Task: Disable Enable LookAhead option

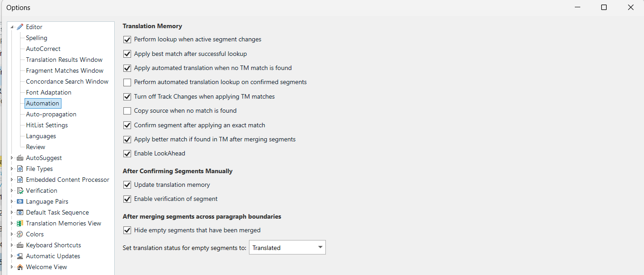Action: pyautogui.click(x=127, y=154)
